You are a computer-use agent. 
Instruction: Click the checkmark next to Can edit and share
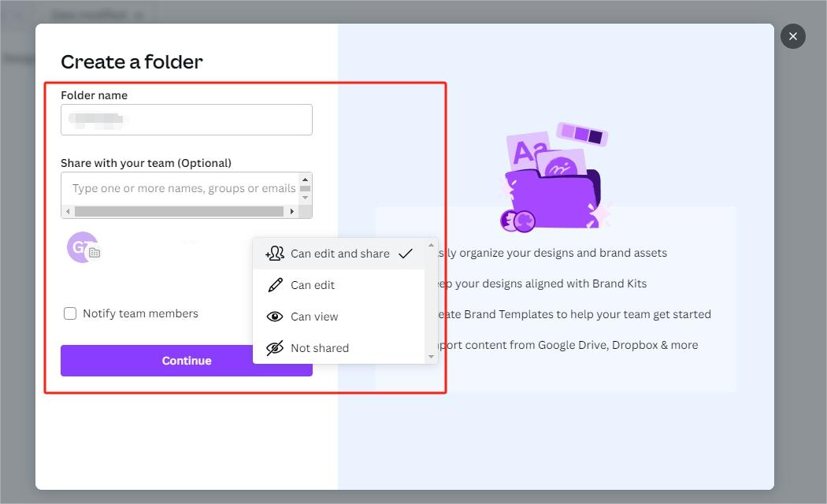[406, 254]
